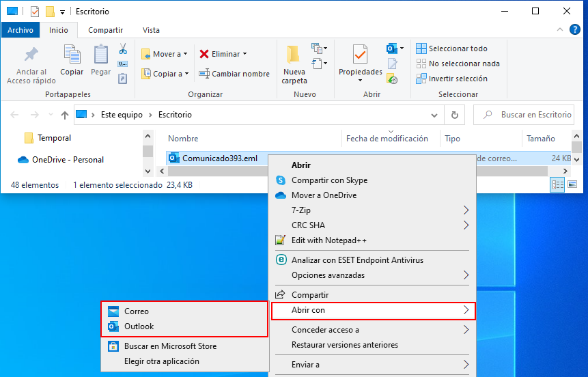The height and width of the screenshot is (377, 588).
Task: Refresh the Escritorio folder view
Action: [455, 115]
